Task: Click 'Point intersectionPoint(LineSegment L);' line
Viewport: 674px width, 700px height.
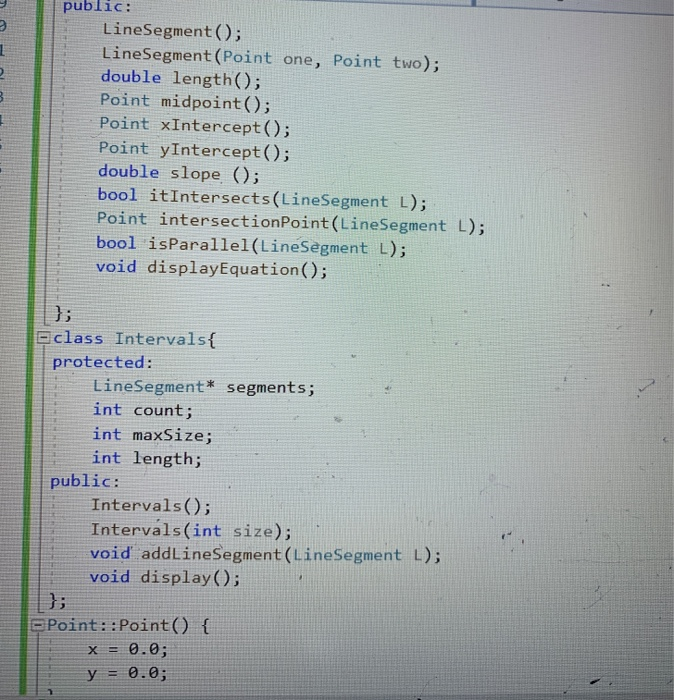Action: pos(291,223)
